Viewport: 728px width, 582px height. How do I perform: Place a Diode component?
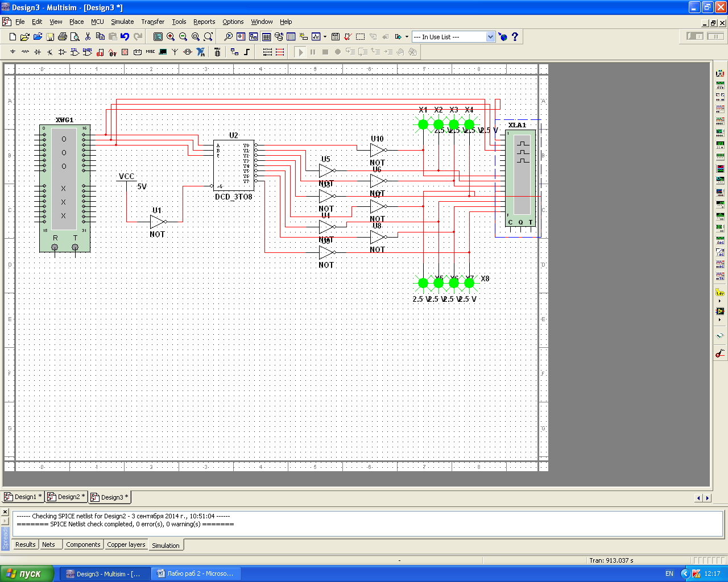click(38, 52)
